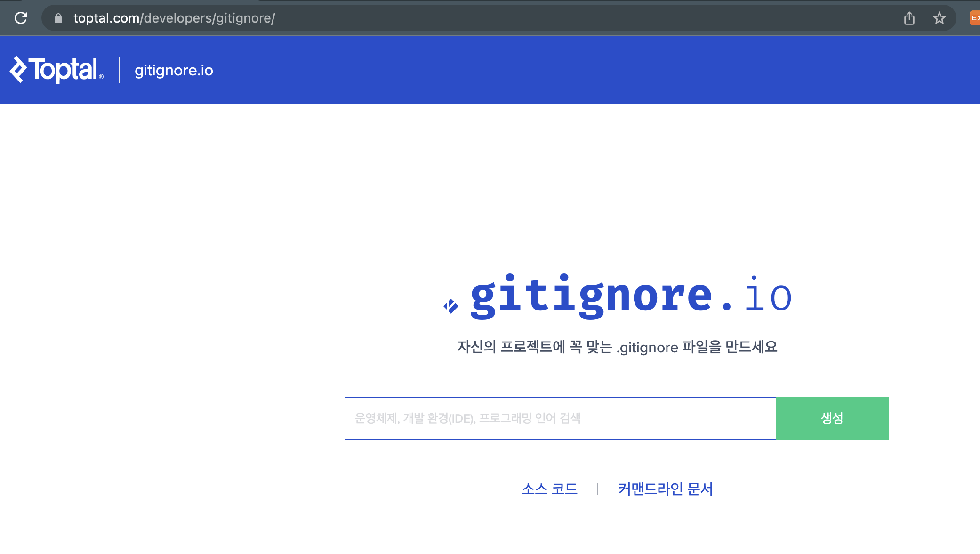Open the site security padlock icon

click(58, 18)
